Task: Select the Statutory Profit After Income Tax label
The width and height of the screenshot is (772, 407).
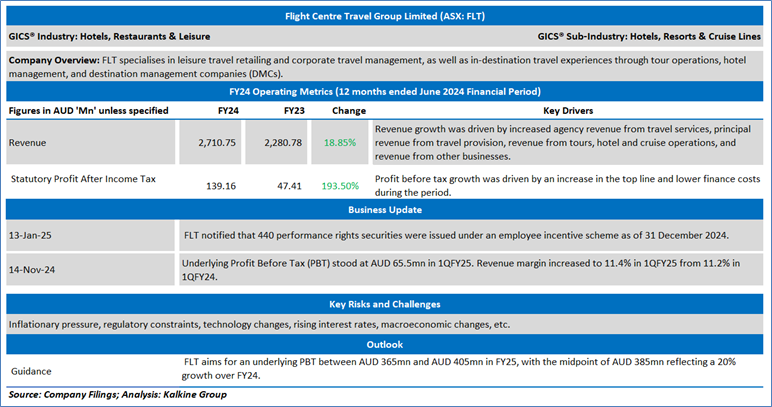Action: point(83,179)
